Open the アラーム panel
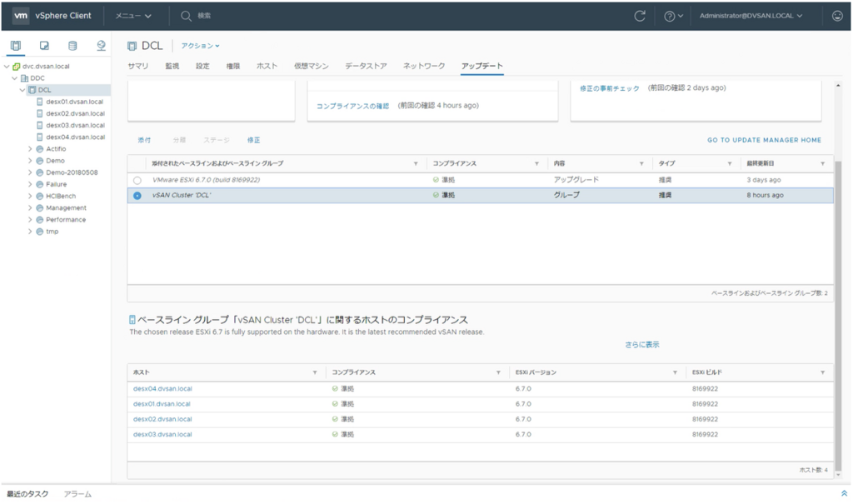853x504 pixels. [77, 494]
